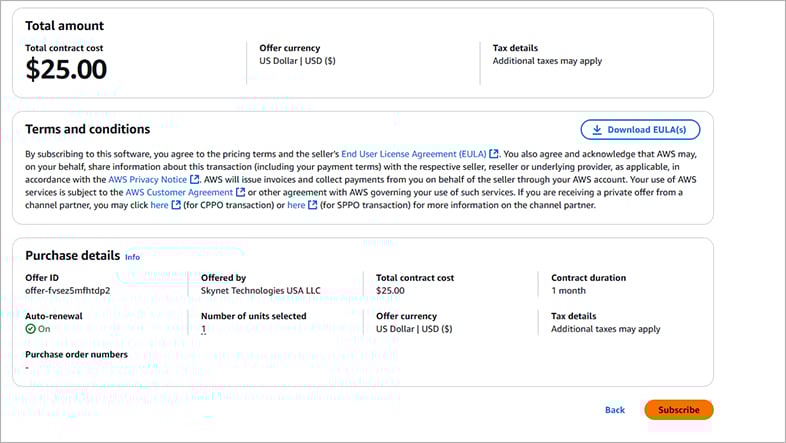Click the underlined number of units value "1"
This screenshot has width=786, height=443.
pos(203,329)
